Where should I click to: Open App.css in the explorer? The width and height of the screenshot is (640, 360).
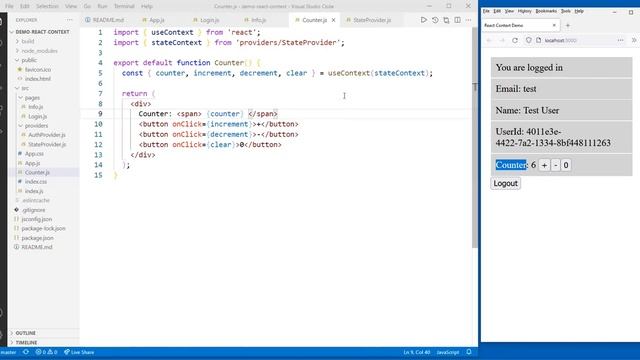click(x=34, y=153)
